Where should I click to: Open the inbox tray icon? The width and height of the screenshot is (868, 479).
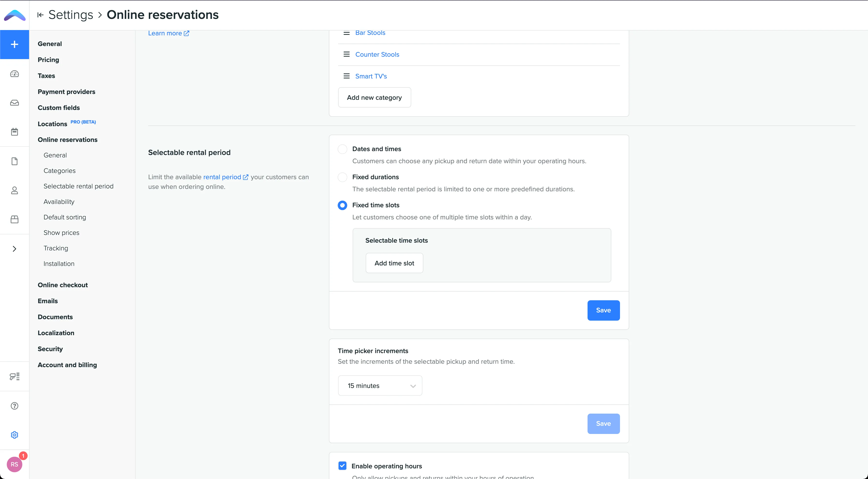[15, 103]
